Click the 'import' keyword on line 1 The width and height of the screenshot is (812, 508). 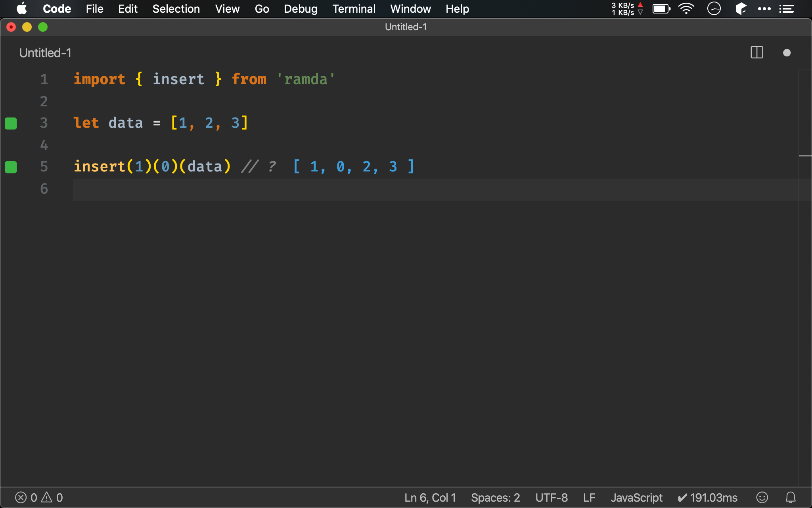coord(100,79)
